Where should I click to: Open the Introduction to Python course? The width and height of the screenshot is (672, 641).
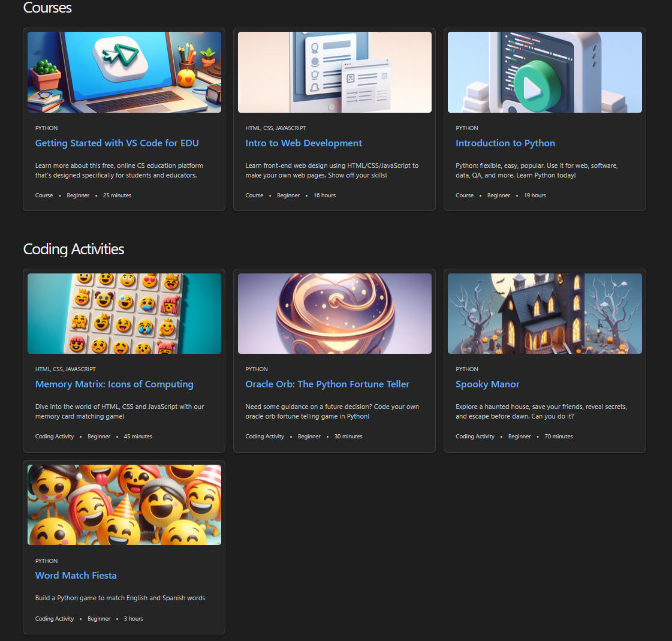pyautogui.click(x=505, y=143)
